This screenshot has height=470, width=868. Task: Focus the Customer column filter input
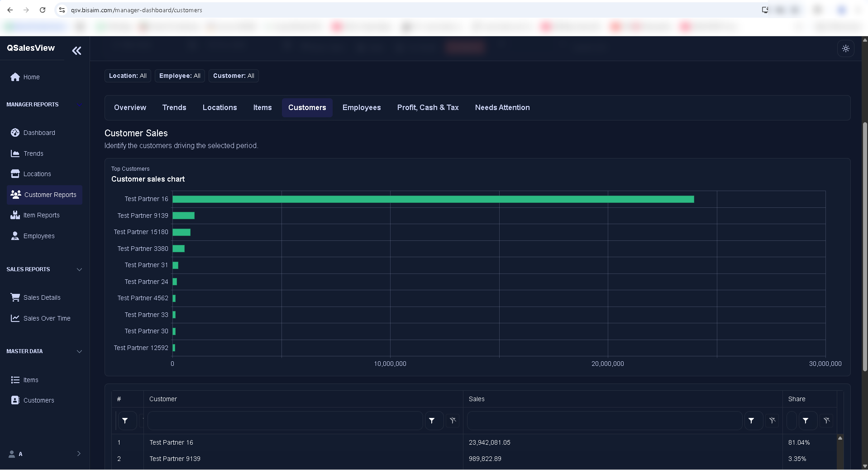(x=285, y=421)
